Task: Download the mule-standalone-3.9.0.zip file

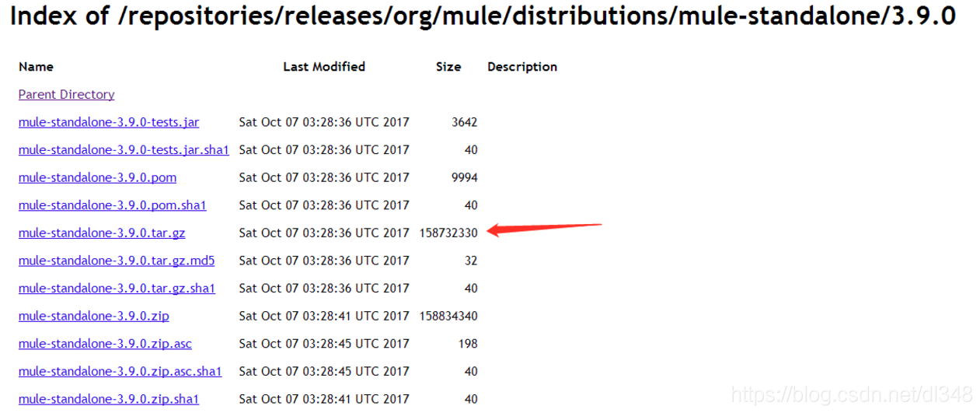Action: coord(94,316)
